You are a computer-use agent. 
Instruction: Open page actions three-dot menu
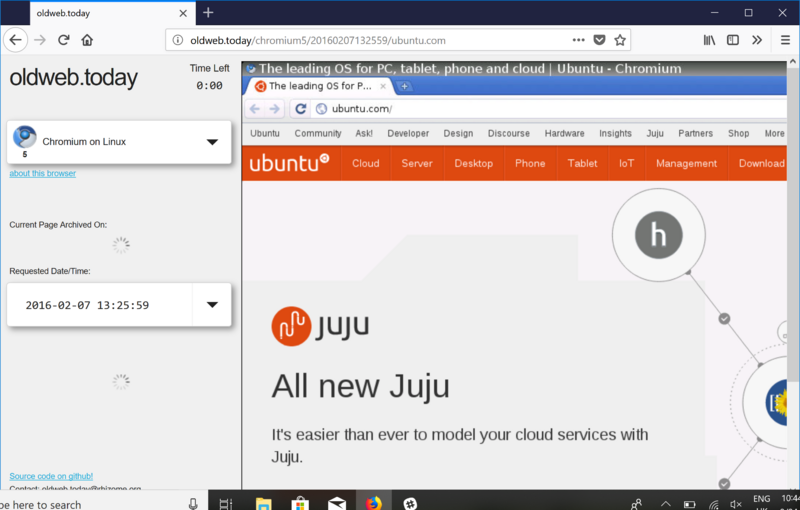579,40
